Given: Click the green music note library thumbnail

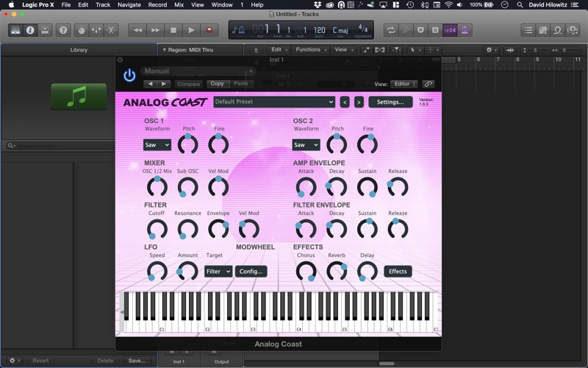Looking at the screenshot, I should pos(79,96).
